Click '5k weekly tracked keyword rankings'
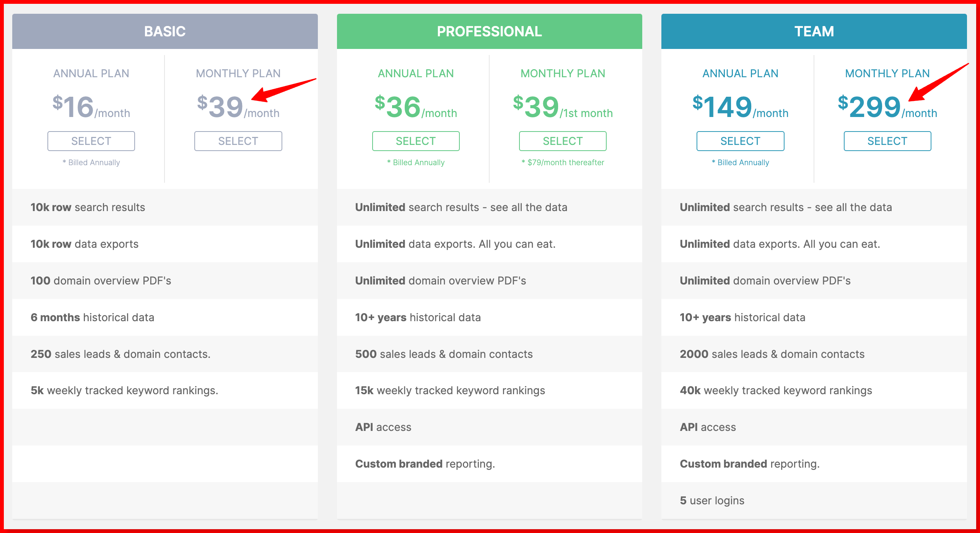This screenshot has width=980, height=533. 165,390
